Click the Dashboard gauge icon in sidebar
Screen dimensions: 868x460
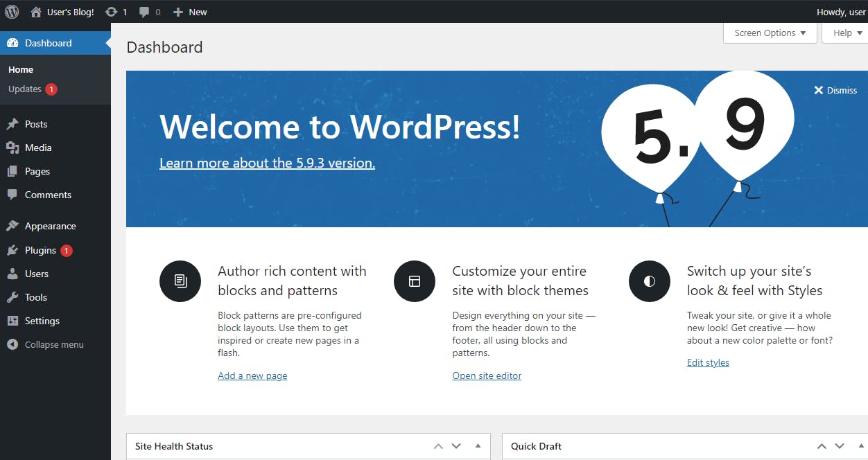click(x=12, y=43)
